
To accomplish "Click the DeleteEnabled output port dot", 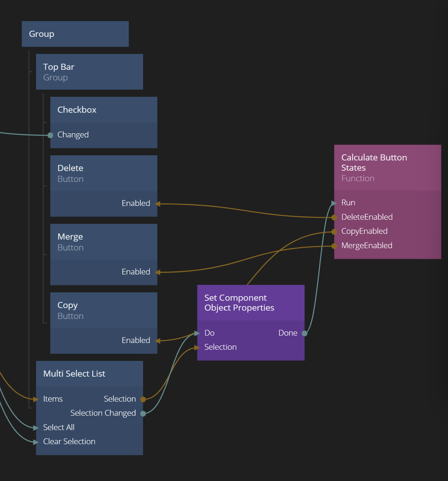I will pos(334,217).
